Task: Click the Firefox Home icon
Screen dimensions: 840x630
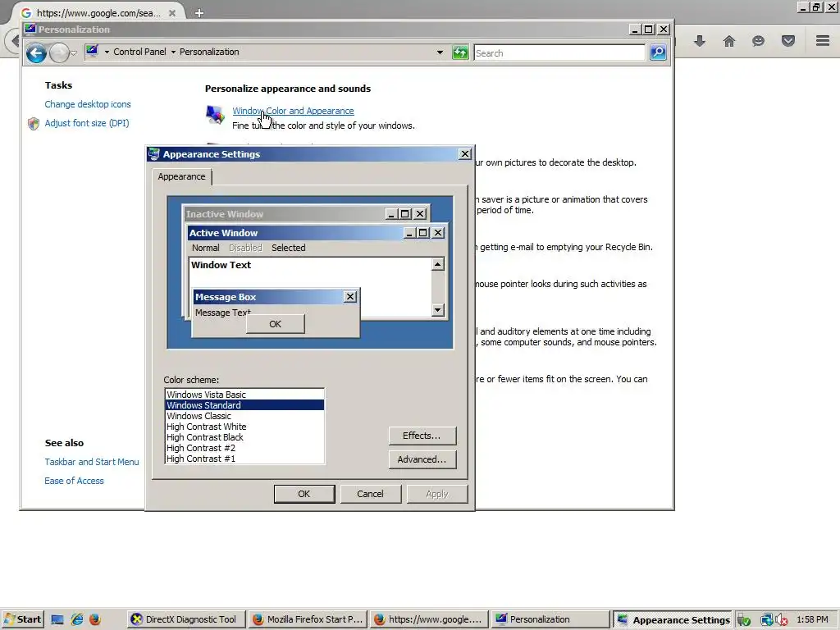Action: [x=728, y=41]
